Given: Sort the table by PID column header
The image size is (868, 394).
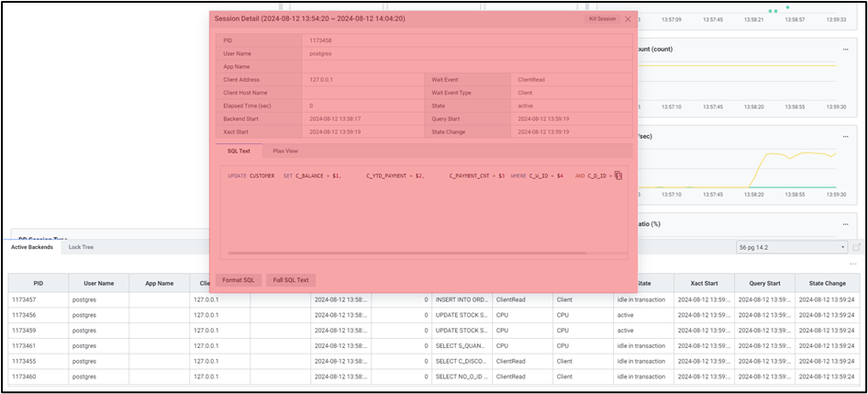Looking at the screenshot, I should [38, 284].
